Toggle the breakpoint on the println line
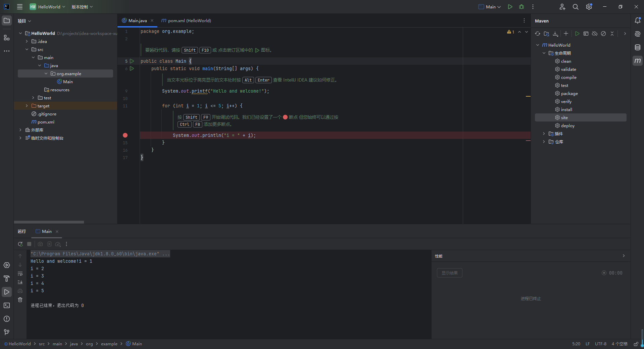This screenshot has height=349, width=644. tap(125, 135)
